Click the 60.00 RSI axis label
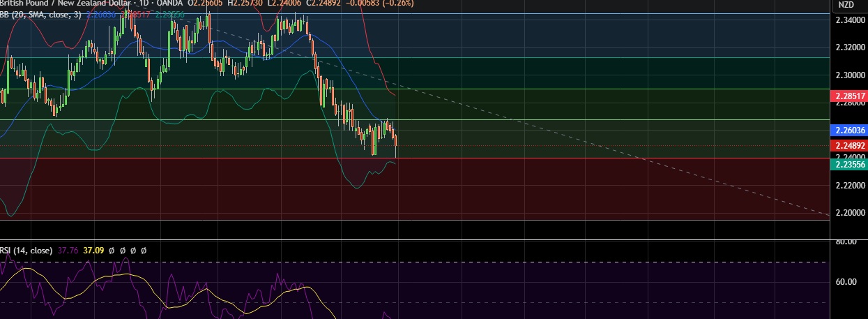 846,281
